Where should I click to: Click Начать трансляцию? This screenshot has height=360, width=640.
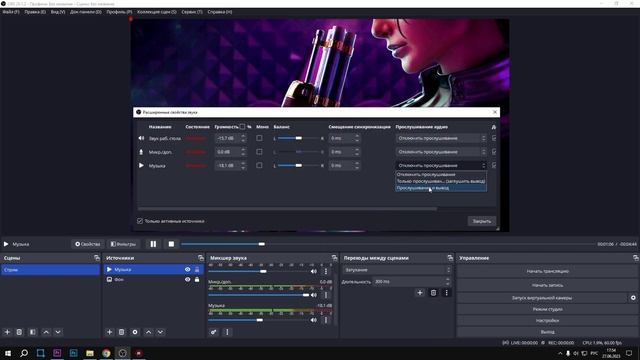(x=547, y=271)
